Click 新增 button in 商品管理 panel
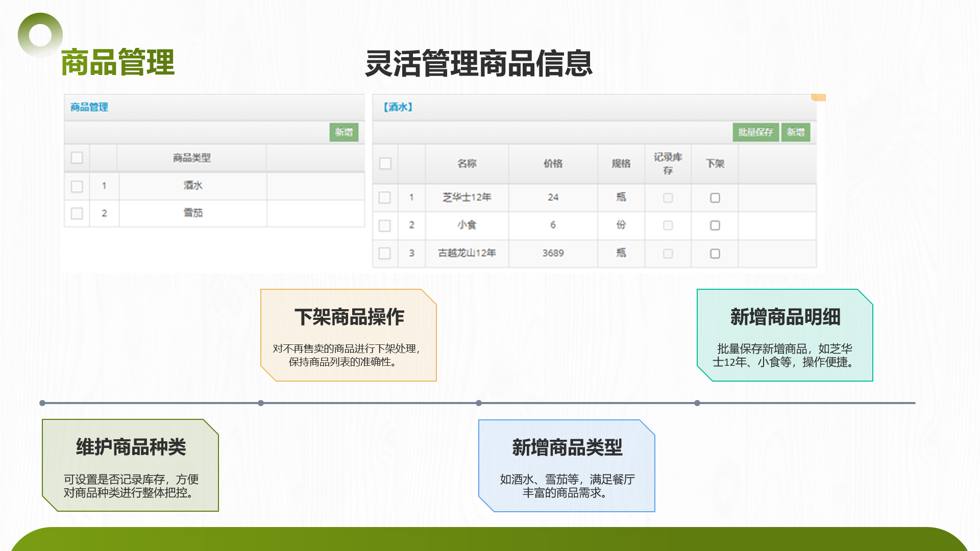The width and height of the screenshot is (980, 551). click(344, 132)
